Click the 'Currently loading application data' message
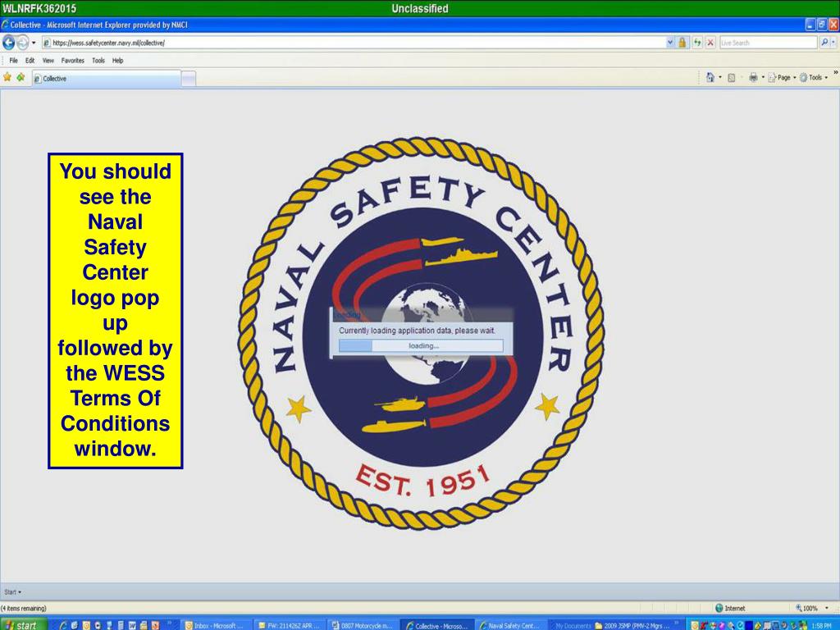Screen dimensions: 840x630 click(418, 331)
